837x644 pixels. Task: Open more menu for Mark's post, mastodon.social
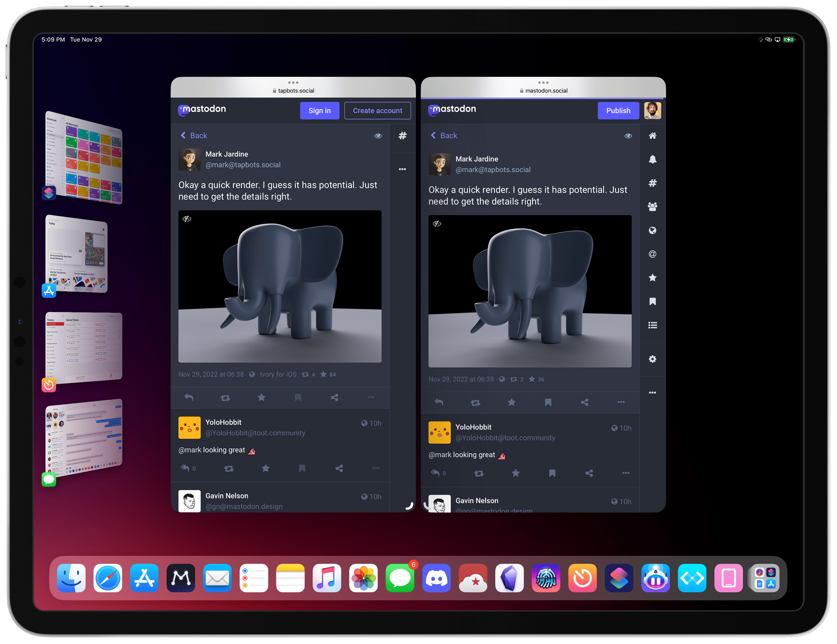(x=621, y=402)
